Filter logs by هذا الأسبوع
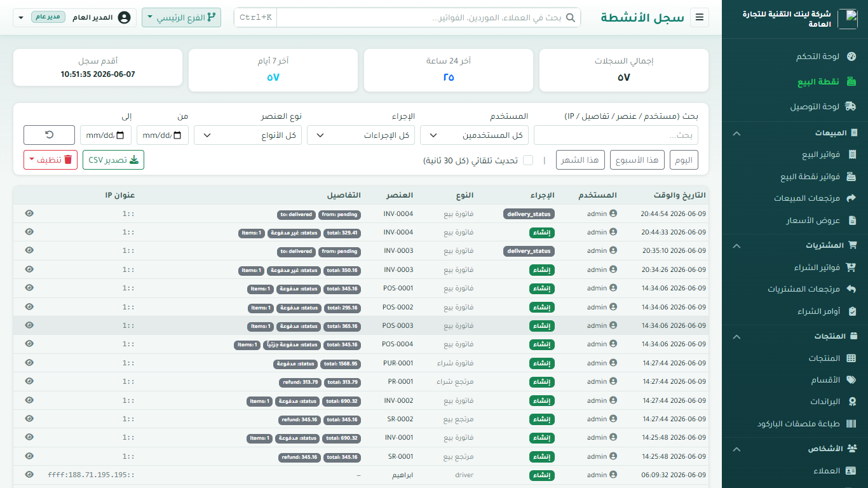The image size is (868, 488). tap(638, 160)
